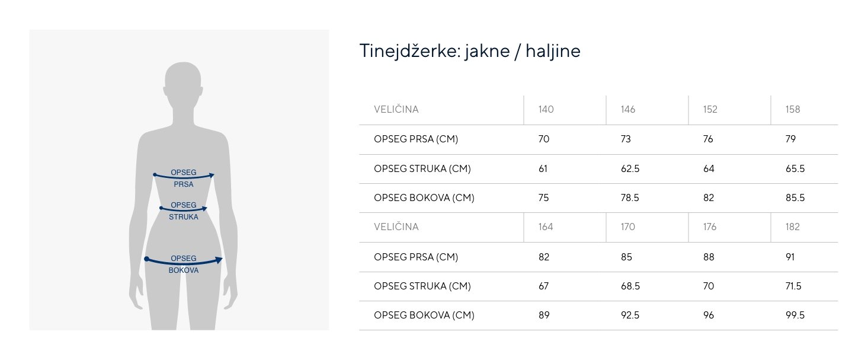The image size is (868, 360).
Task: Select the 99.5 hips value cell
Action: pos(795,315)
